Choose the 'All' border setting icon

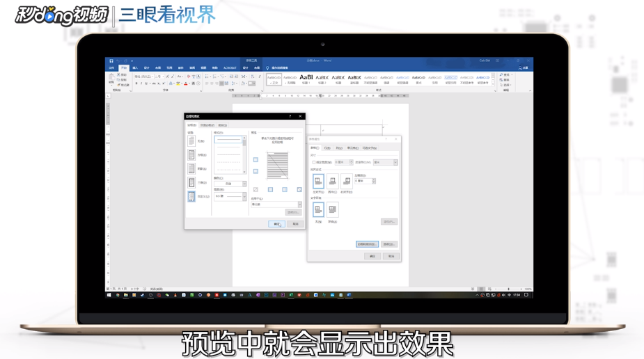[x=191, y=168]
